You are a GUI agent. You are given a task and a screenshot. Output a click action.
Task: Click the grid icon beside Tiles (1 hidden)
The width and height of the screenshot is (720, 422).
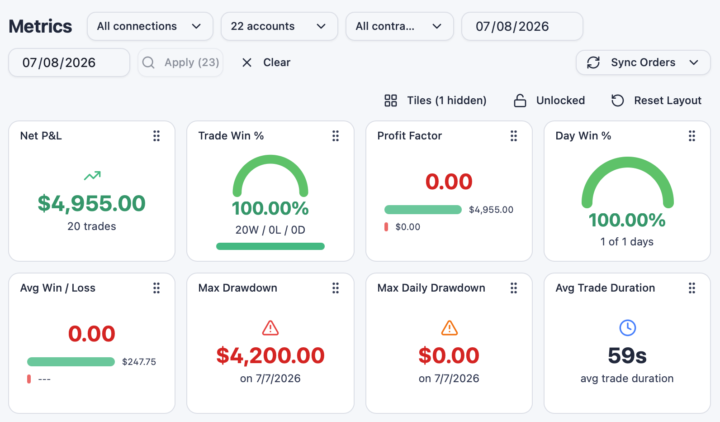(x=391, y=101)
